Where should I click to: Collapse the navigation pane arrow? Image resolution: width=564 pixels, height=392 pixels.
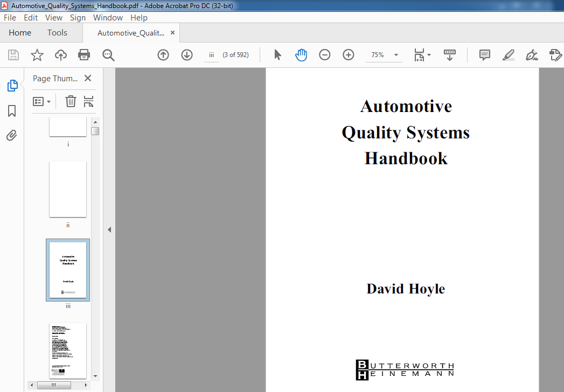click(x=109, y=229)
